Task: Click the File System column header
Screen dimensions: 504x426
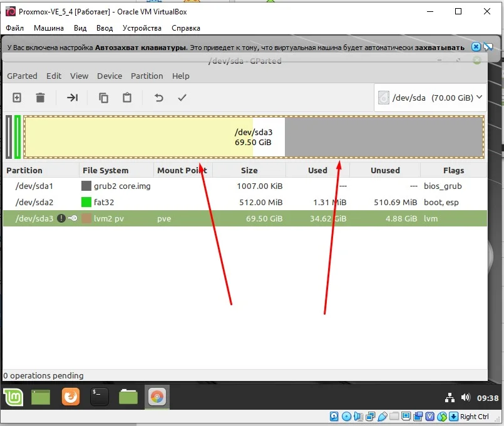Action: coord(116,170)
